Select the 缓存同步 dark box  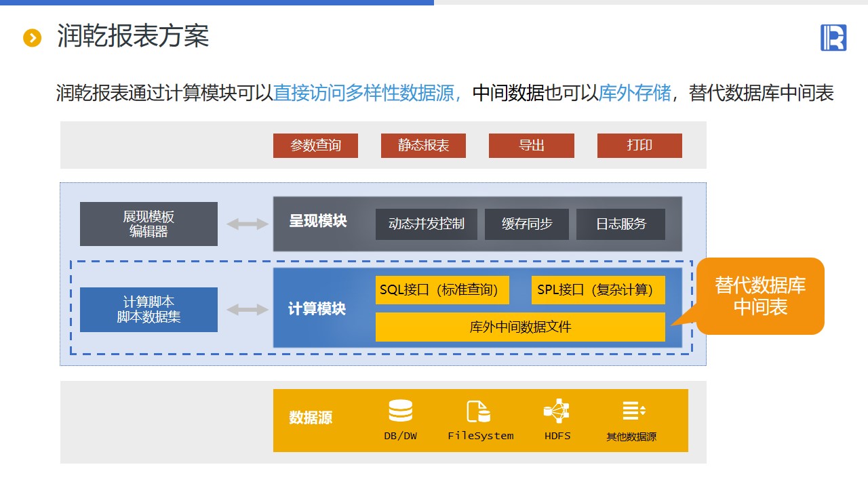pos(527,224)
